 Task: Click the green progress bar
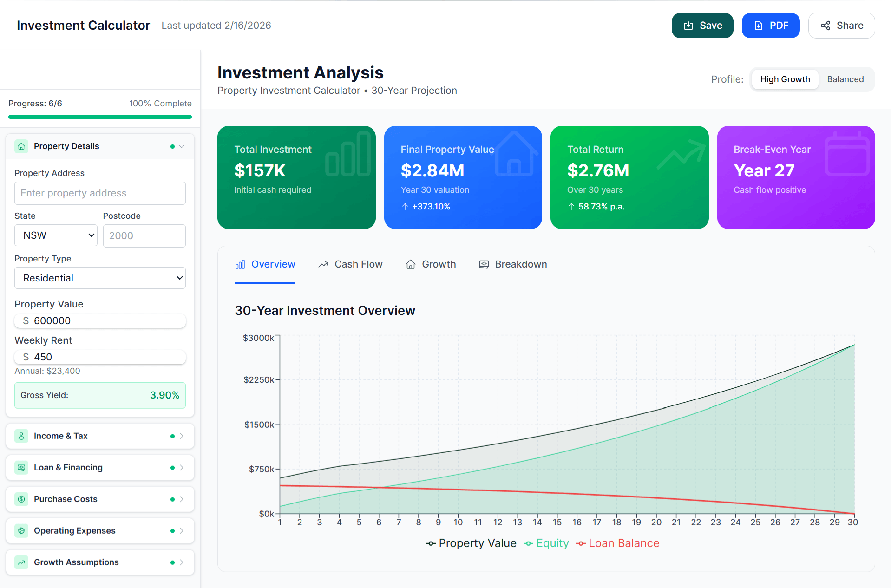(99, 117)
